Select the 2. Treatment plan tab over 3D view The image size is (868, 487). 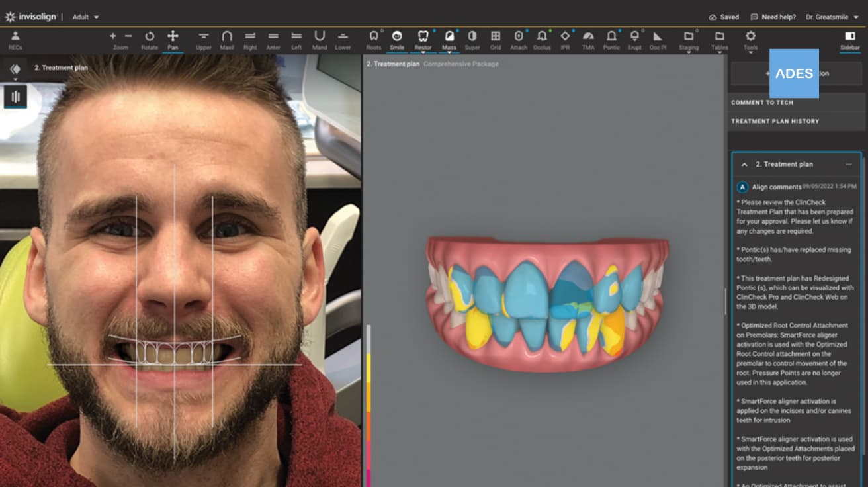(393, 64)
